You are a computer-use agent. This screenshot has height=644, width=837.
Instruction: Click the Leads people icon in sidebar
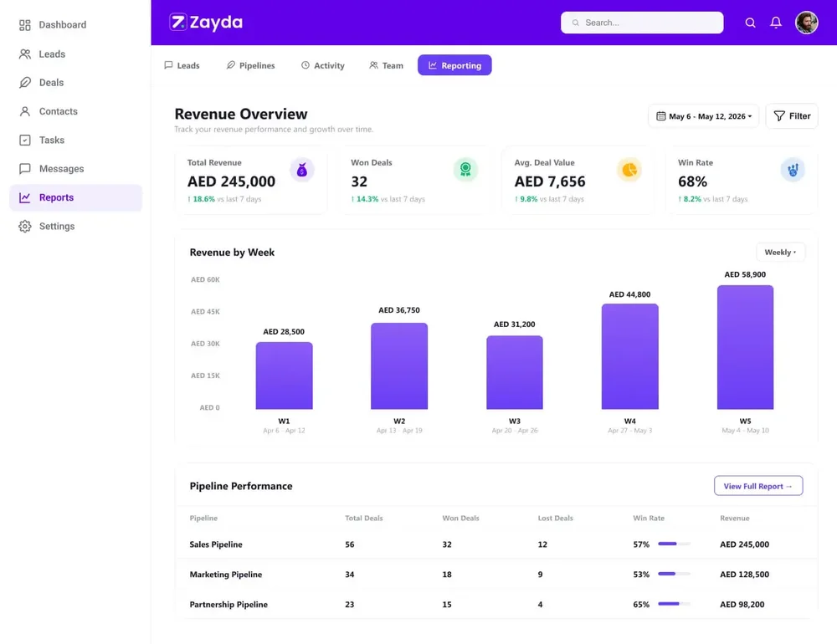tap(24, 54)
